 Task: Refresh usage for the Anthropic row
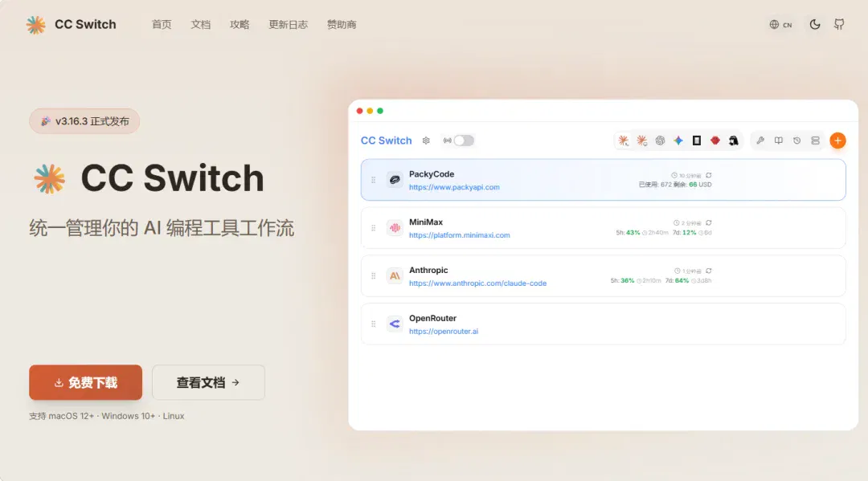pos(709,271)
